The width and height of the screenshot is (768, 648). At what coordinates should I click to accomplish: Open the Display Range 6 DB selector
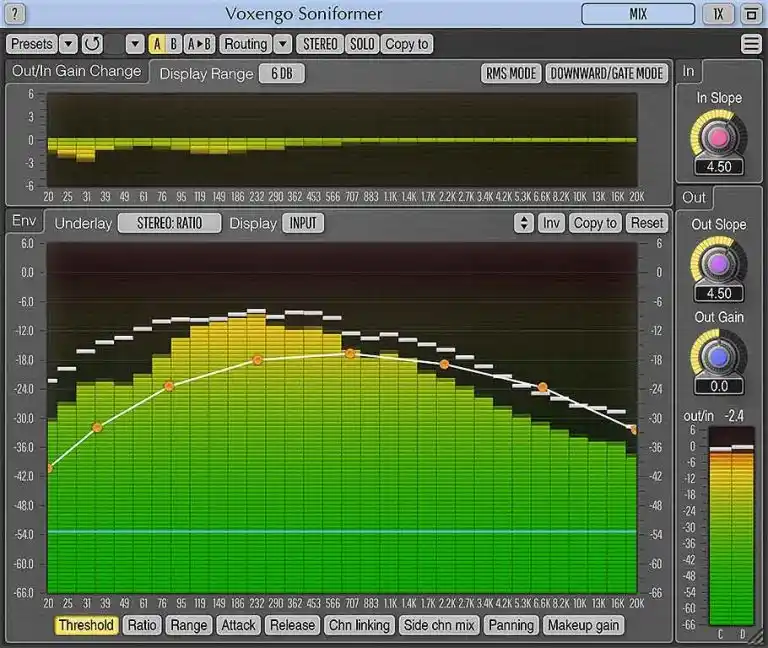[282, 73]
